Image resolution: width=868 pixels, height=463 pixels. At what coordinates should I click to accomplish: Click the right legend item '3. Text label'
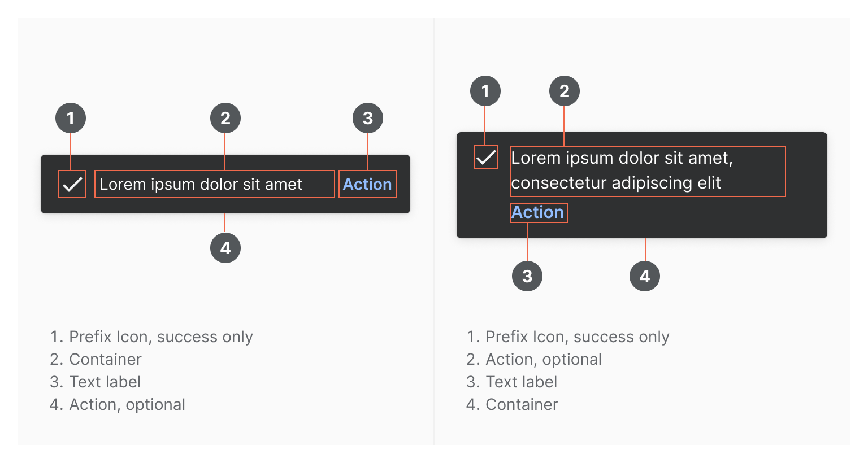click(x=512, y=382)
